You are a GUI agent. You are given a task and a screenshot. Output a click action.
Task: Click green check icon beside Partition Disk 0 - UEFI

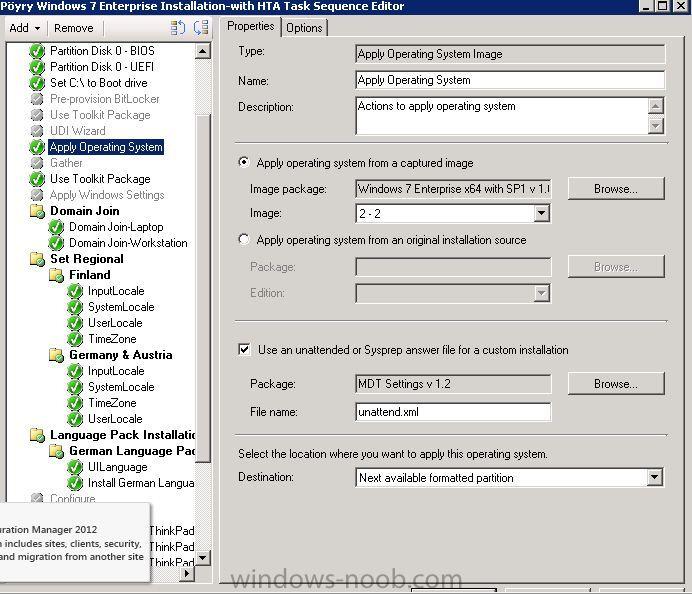click(x=37, y=67)
